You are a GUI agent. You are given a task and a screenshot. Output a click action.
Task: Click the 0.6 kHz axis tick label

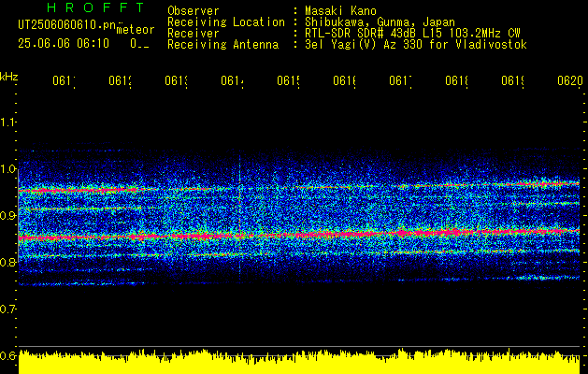point(7,355)
